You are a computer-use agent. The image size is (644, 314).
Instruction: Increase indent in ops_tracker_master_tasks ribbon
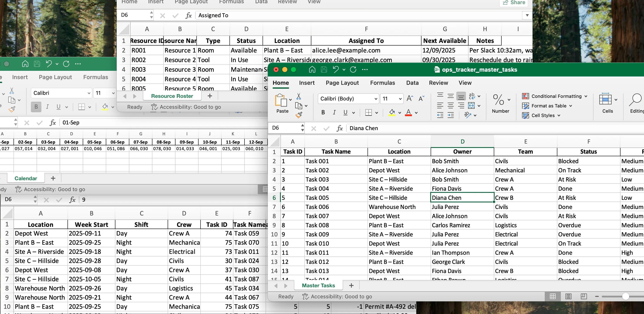tap(450, 115)
